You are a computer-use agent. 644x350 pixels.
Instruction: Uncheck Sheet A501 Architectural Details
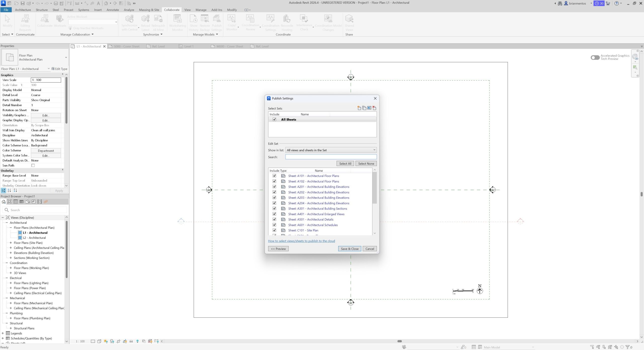point(274,219)
